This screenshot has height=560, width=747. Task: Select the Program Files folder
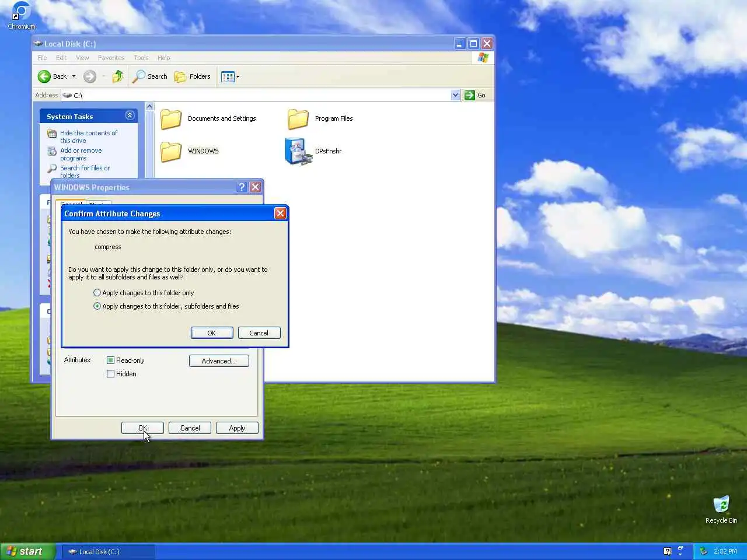(x=320, y=118)
